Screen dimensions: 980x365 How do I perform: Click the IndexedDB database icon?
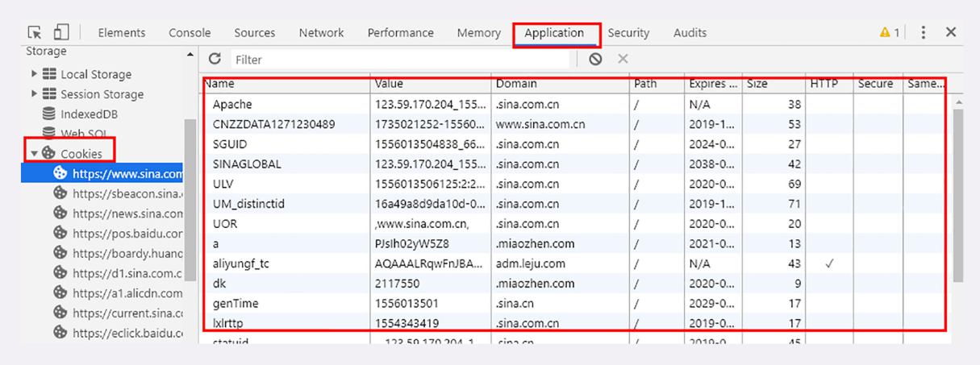pyautogui.click(x=49, y=114)
